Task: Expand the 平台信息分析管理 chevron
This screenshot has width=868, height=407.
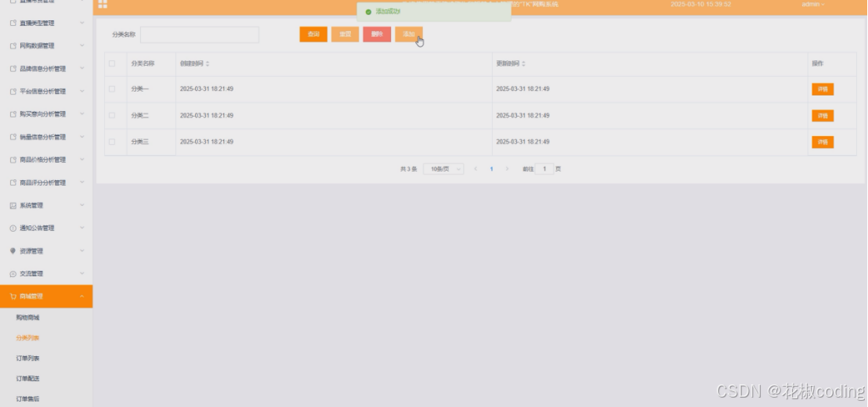Action: point(82,92)
